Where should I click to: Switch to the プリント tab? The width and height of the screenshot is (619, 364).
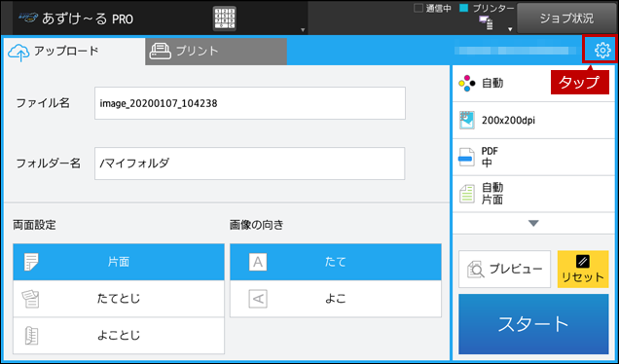coord(216,52)
